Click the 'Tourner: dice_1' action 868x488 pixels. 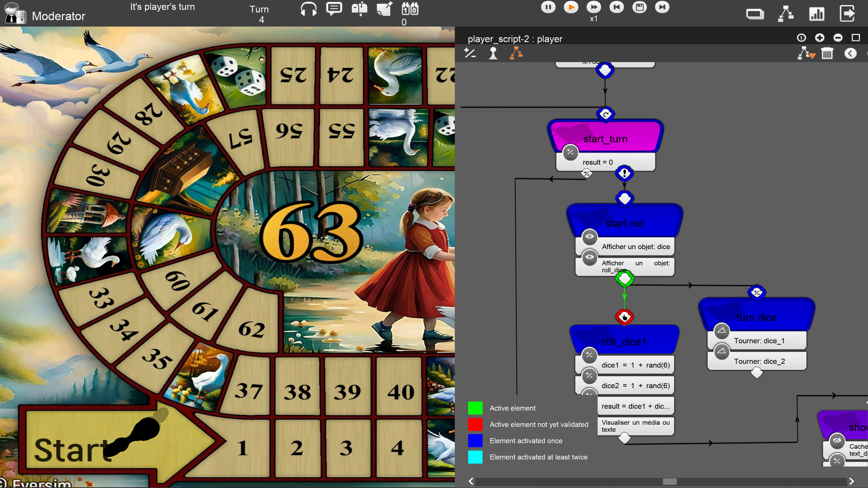coord(757,341)
